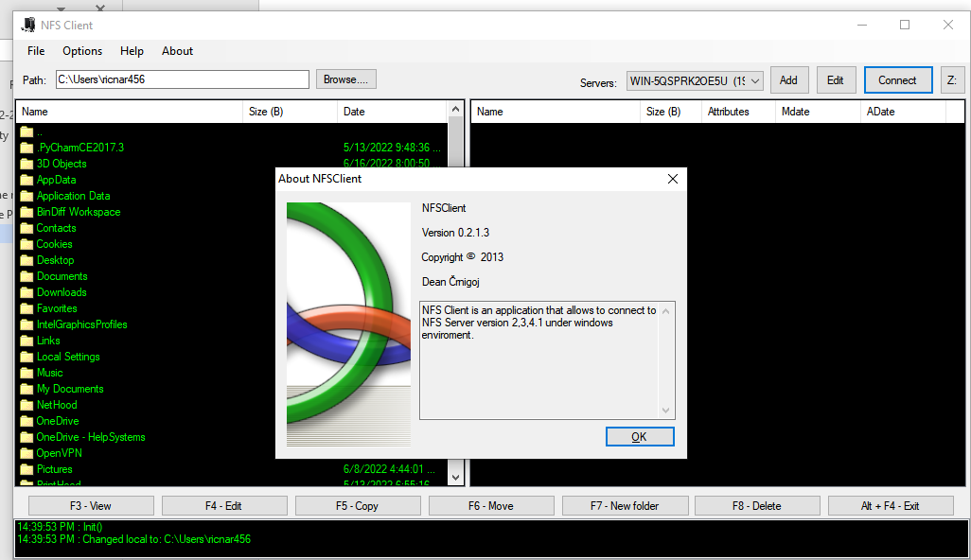Click the Pictures folder icon
Viewport: 971px width, 560px height.
(x=26, y=469)
